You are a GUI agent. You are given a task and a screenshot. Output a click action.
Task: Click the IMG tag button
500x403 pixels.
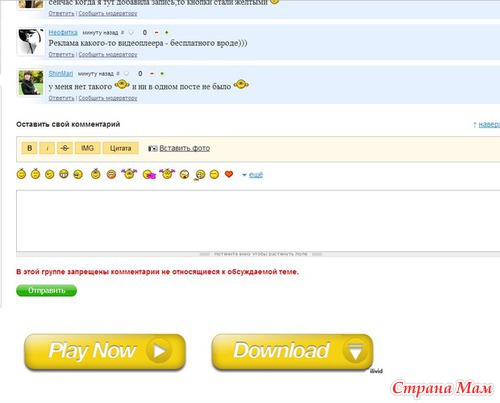[x=87, y=148]
